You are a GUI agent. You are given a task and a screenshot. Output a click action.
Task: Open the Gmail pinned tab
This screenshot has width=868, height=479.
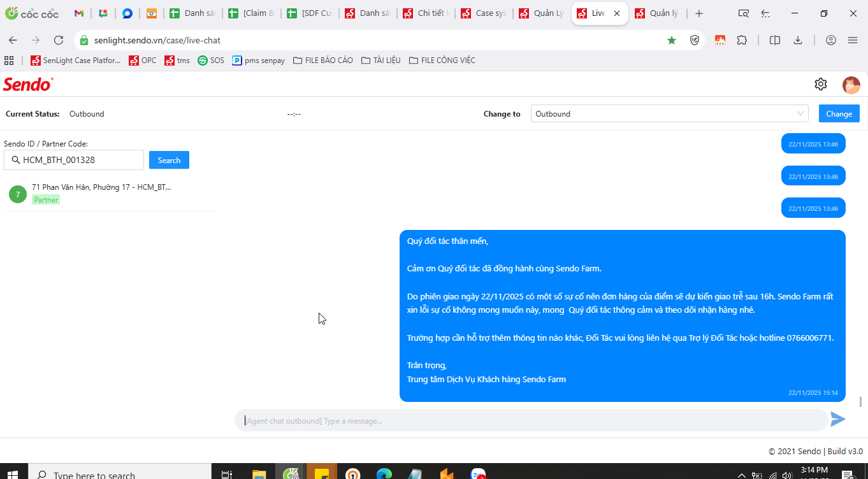point(79,13)
